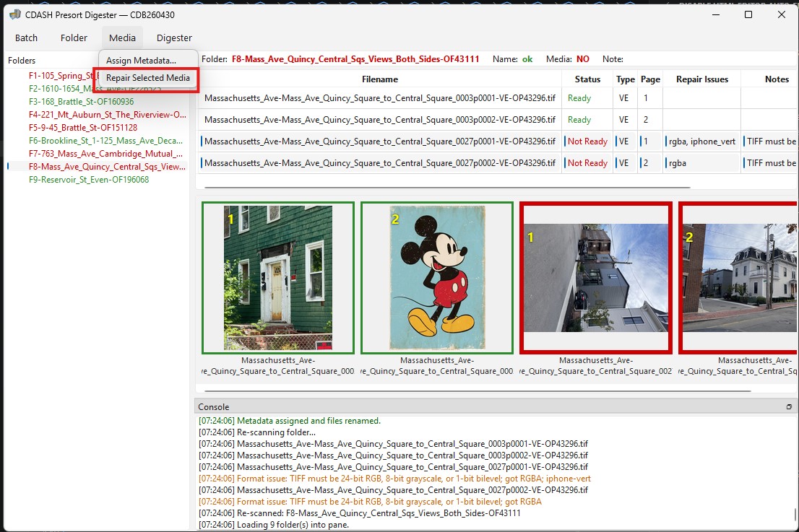Click the thumbnail strip horizontal scrollbar
Viewport: 799px width, 532px height.
(478, 391)
